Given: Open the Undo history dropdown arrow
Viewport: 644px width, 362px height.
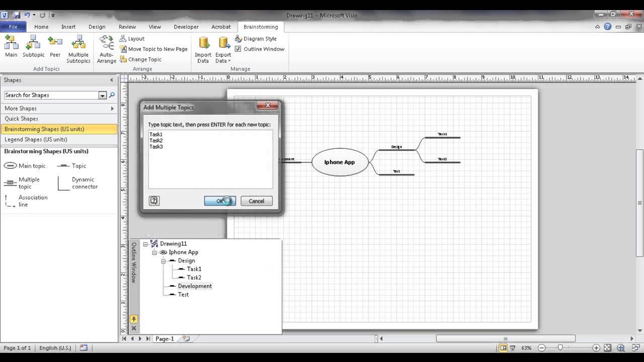Looking at the screenshot, I should [34, 15].
